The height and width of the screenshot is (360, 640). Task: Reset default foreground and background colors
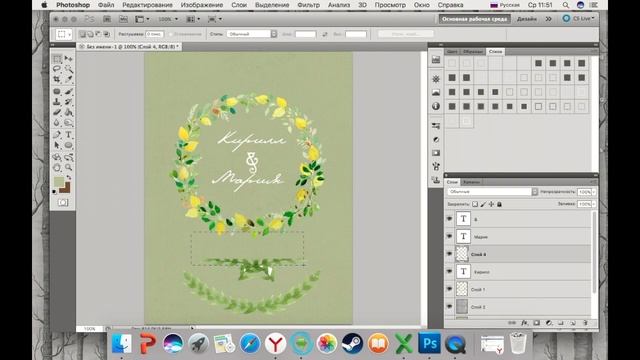(x=55, y=191)
